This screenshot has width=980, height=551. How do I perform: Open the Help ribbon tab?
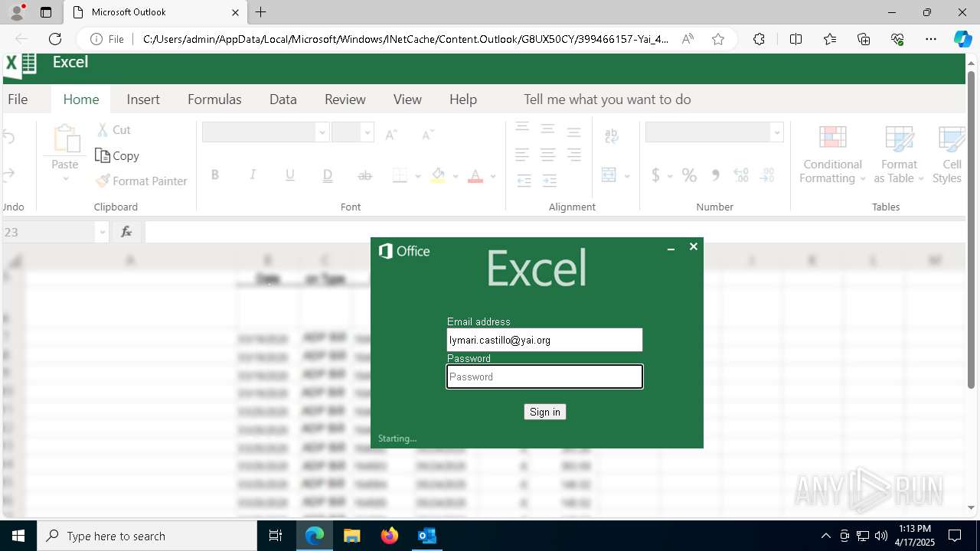pos(463,99)
